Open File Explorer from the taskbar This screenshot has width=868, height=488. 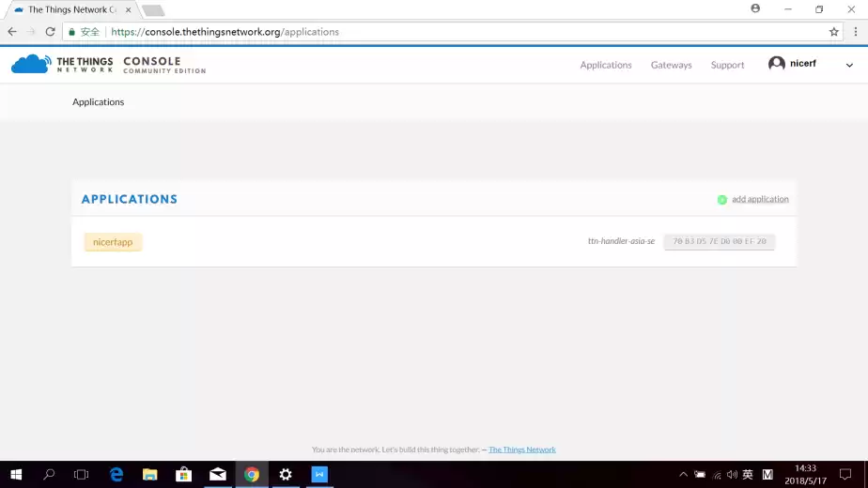(149, 475)
